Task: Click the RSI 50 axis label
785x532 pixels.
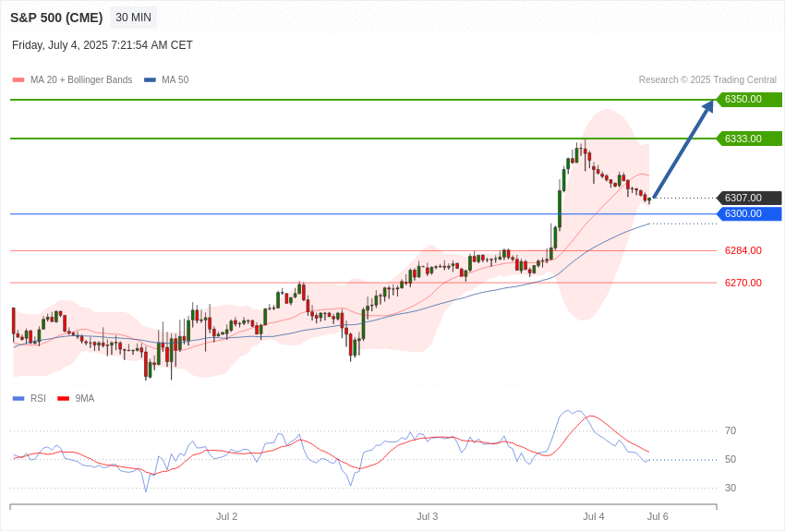Action: click(x=731, y=459)
